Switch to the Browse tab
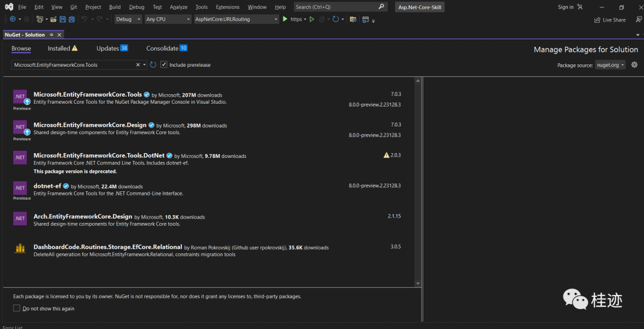Viewport: 644px width, 329px height. [21, 48]
